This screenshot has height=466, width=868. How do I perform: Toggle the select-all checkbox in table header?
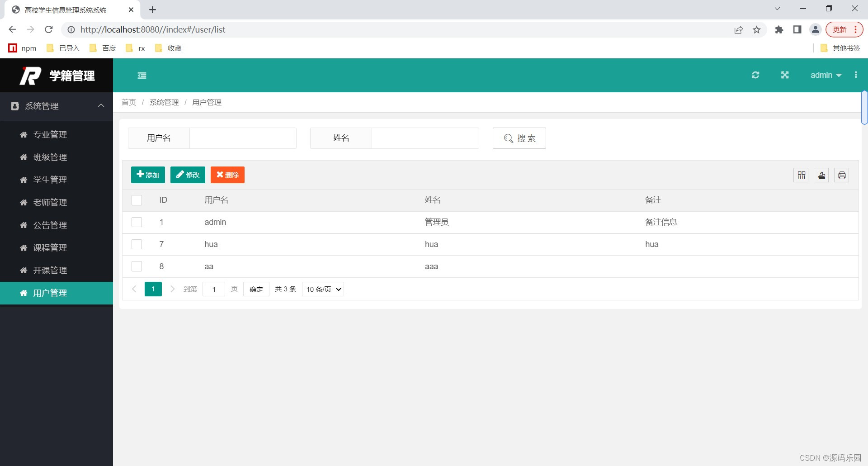click(x=137, y=200)
